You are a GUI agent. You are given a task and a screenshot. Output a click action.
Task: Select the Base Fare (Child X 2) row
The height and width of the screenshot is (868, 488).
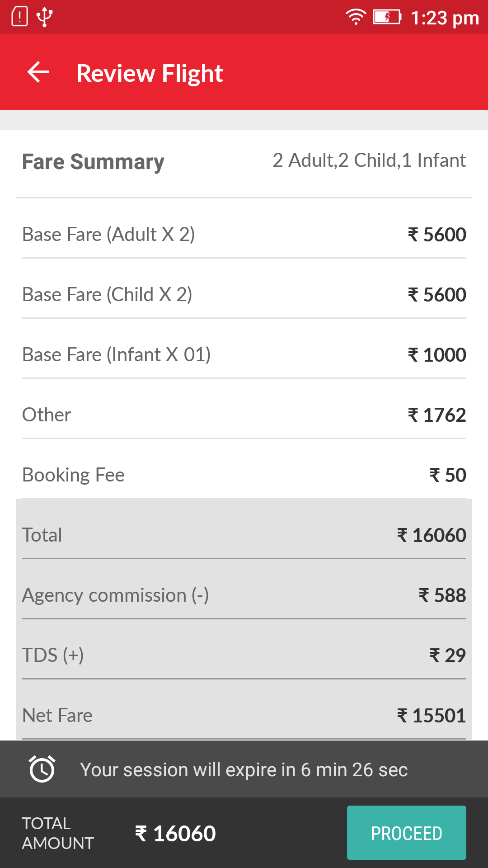coord(244,295)
